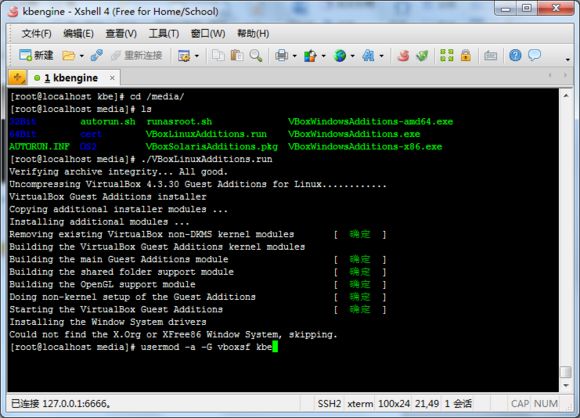Click the NUM indicator in status bar

coord(546,404)
